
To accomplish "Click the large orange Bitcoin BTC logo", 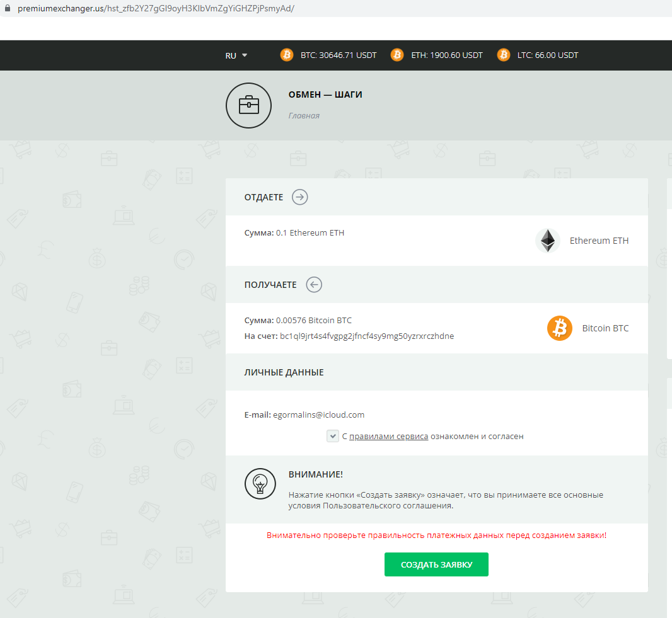I will [560, 328].
